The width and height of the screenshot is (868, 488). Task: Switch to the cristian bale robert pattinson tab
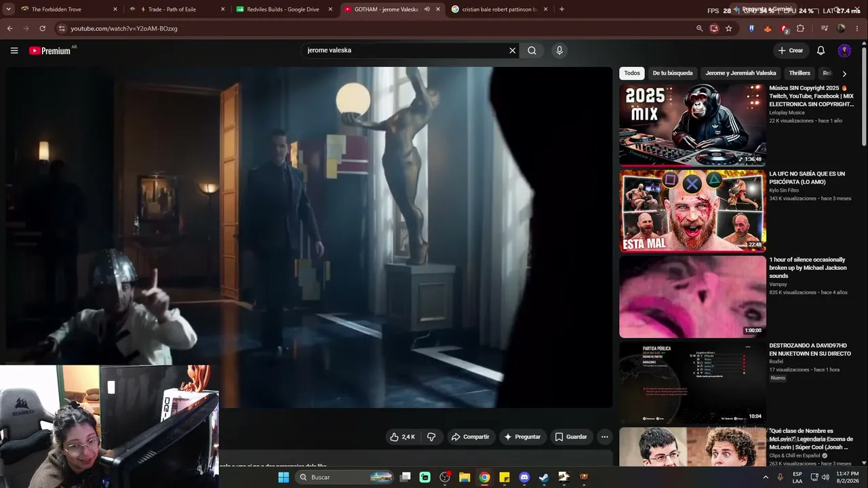pos(500,9)
